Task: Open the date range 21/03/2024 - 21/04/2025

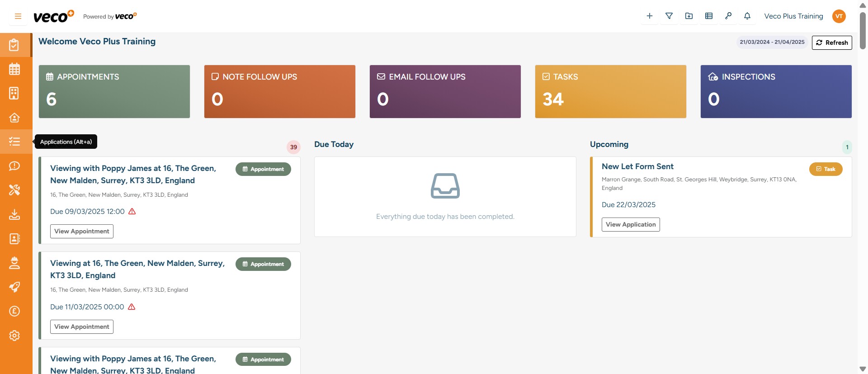Action: (772, 42)
